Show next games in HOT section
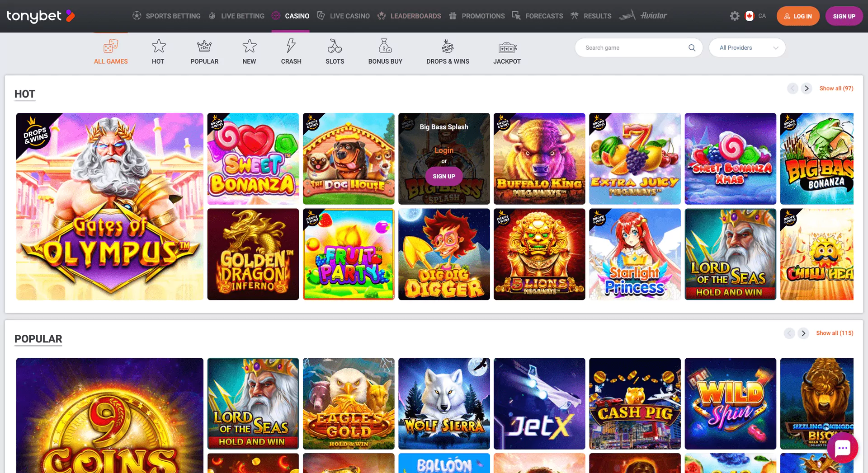The height and width of the screenshot is (473, 868). point(807,89)
